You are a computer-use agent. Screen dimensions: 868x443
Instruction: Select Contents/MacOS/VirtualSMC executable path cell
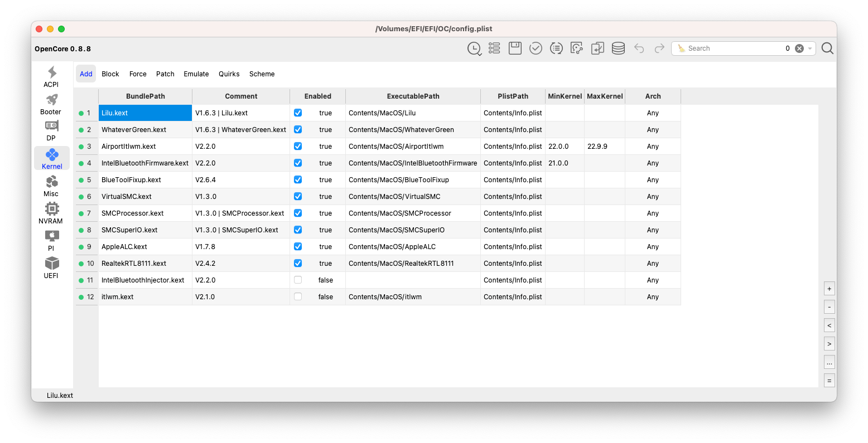click(413, 196)
